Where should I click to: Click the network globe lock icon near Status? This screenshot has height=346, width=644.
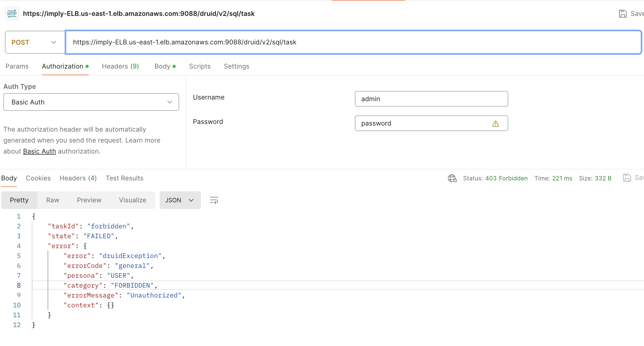click(x=452, y=178)
